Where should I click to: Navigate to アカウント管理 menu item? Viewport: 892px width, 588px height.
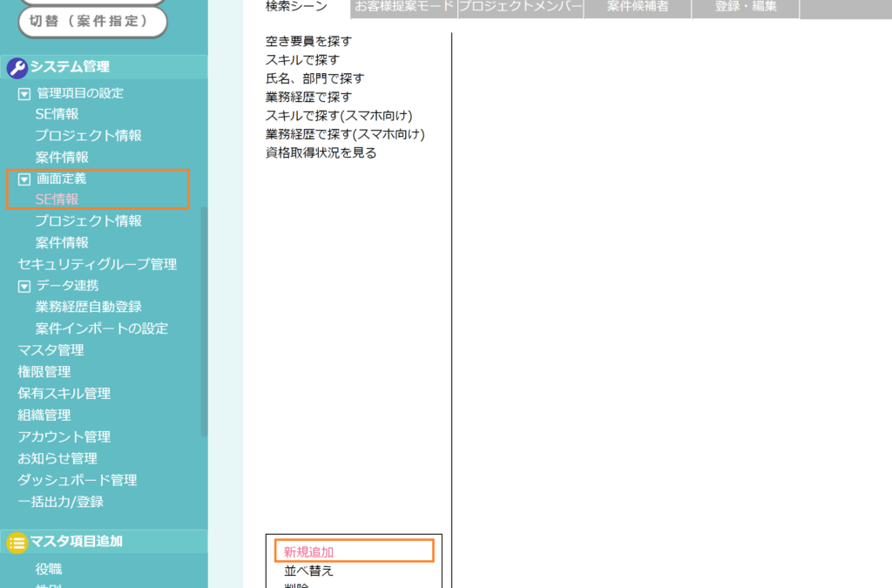[x=64, y=436]
